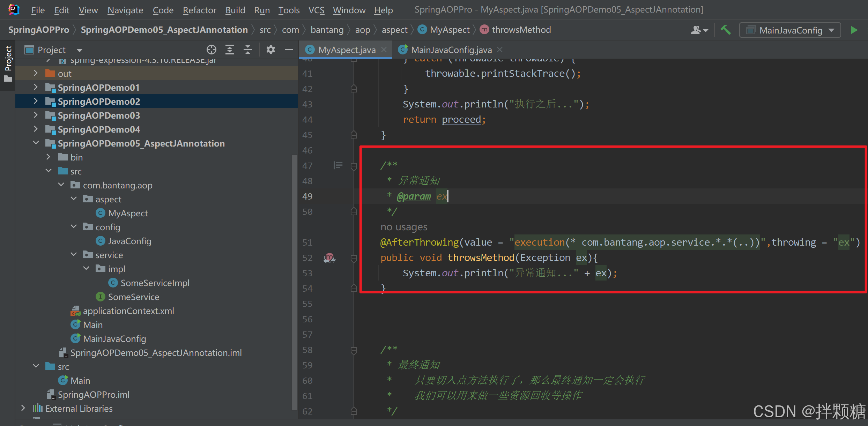Switch to MainJavaConfig.java editor tab

click(451, 50)
